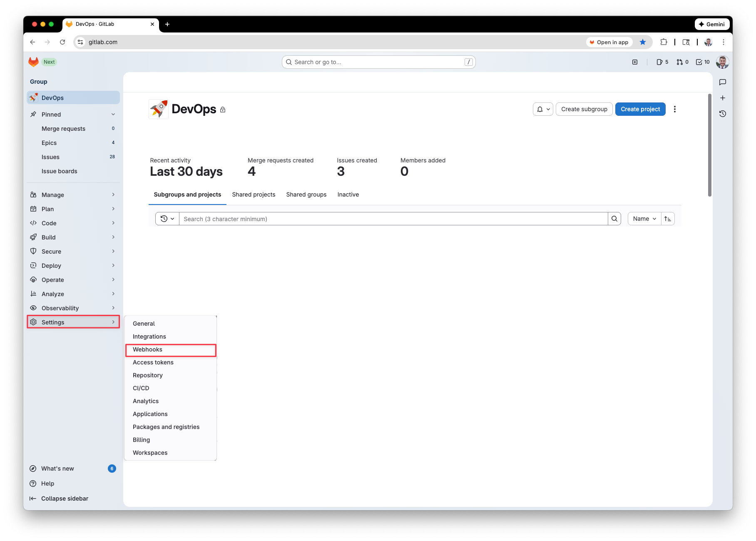Click the Create subgroup button
The height and width of the screenshot is (541, 756).
[584, 109]
